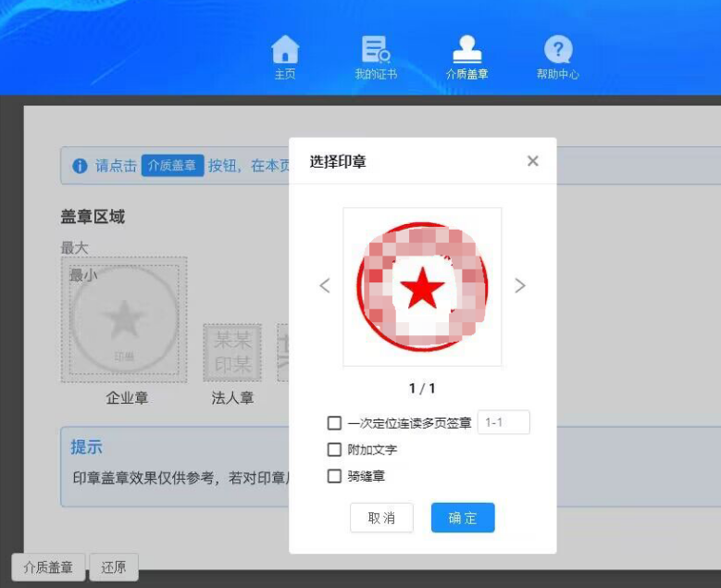Click the 主页 home icon
The image size is (721, 588).
(x=285, y=51)
